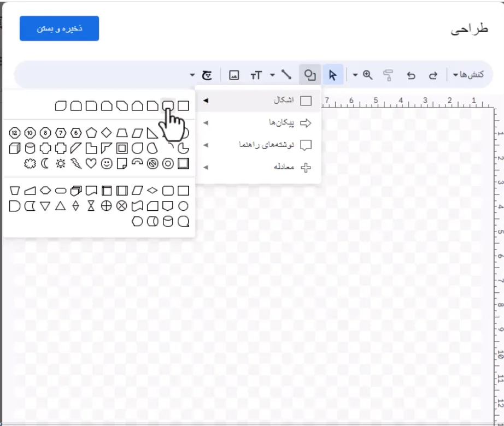504x426 pixels.
Task: Open the insert image tool
Action: pyautogui.click(x=233, y=75)
